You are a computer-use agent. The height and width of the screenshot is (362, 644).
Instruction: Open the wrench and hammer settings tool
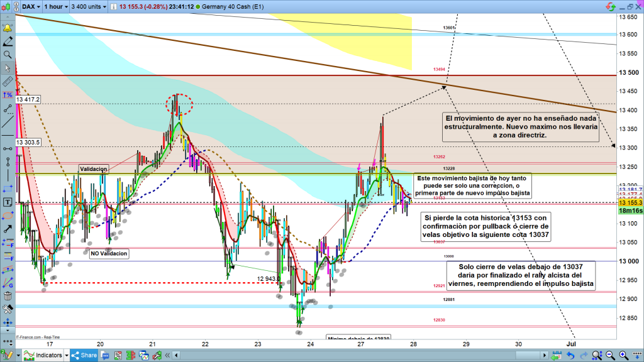pos(8,309)
